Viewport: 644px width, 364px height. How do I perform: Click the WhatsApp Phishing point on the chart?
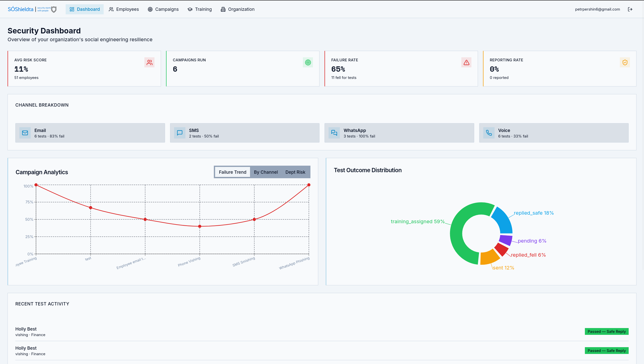[309, 185]
